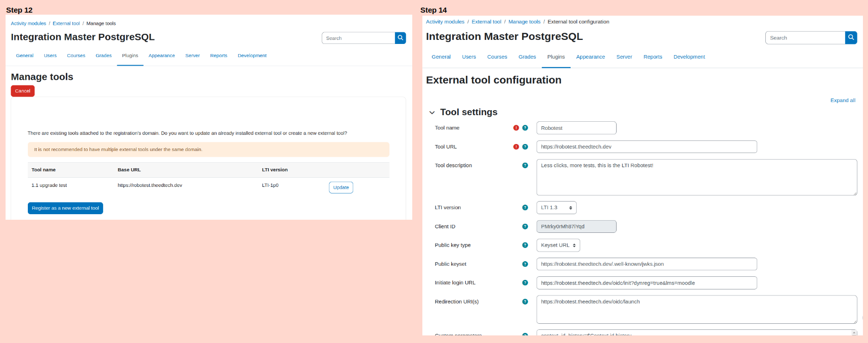Click base URL https://robotest.theedtech.dev in table
Screen dimensions: 868x343
150,185
